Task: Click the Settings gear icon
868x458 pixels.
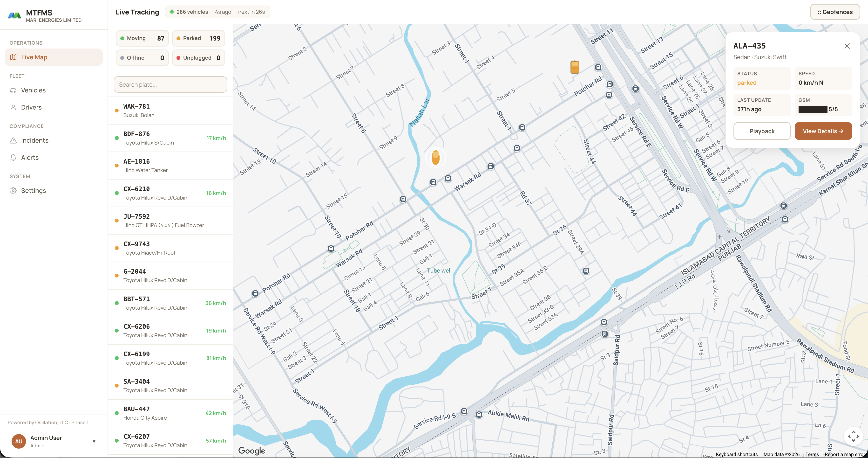Action: tap(13, 191)
